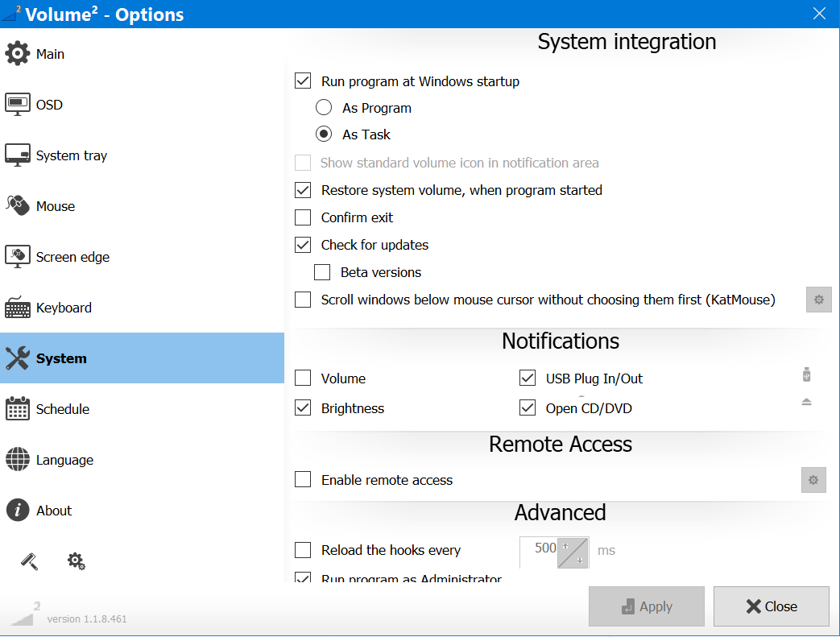The image size is (840, 637).
Task: Close the Options window with X
Action: point(819,14)
